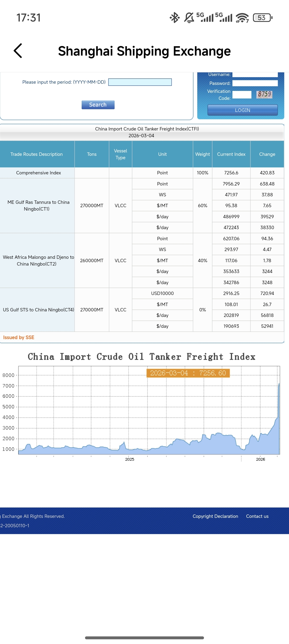289x644 pixels.
Task: Click the China Import Crude Oil chart title
Action: (142, 357)
